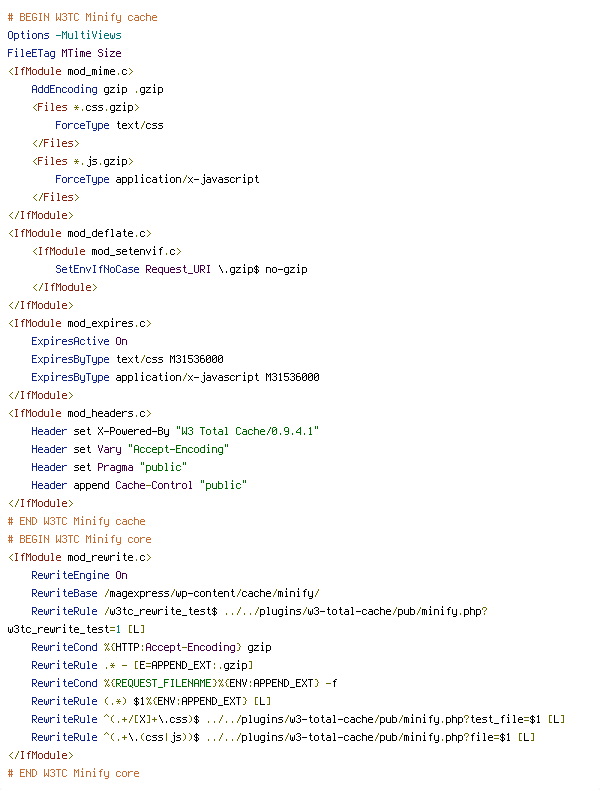Click the IfModule mod_deflate.c tag
The image size is (600, 790).
point(80,233)
